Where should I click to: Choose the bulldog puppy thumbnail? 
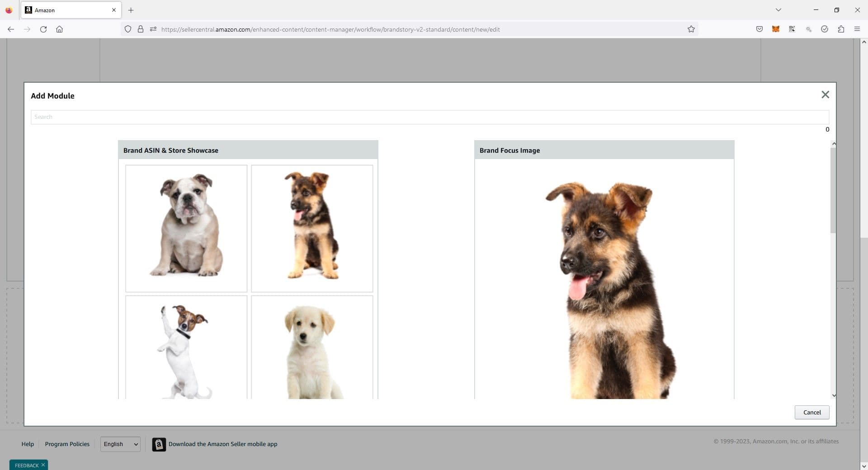186,228
